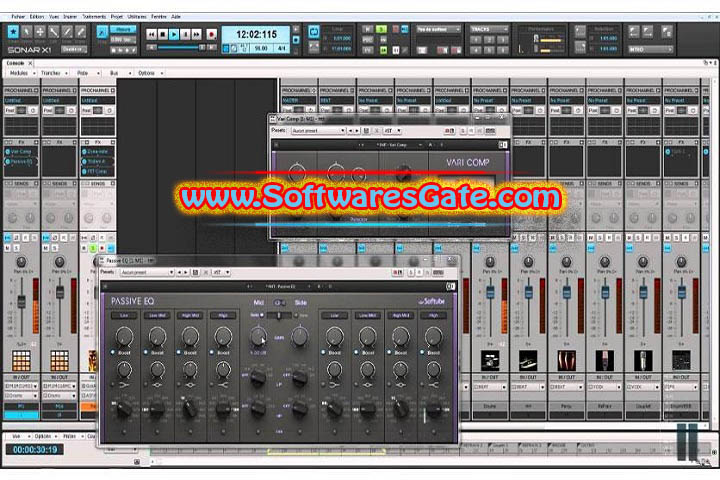Click the VARI COMP title in plugin window
Screen dimensions: 720x480
pyautogui.click(x=468, y=163)
